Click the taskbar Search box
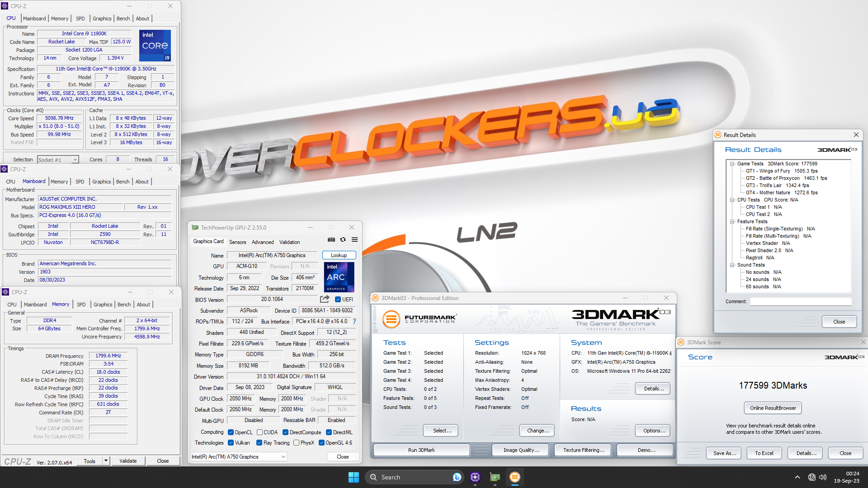This screenshot has height=488, width=868. (x=414, y=477)
